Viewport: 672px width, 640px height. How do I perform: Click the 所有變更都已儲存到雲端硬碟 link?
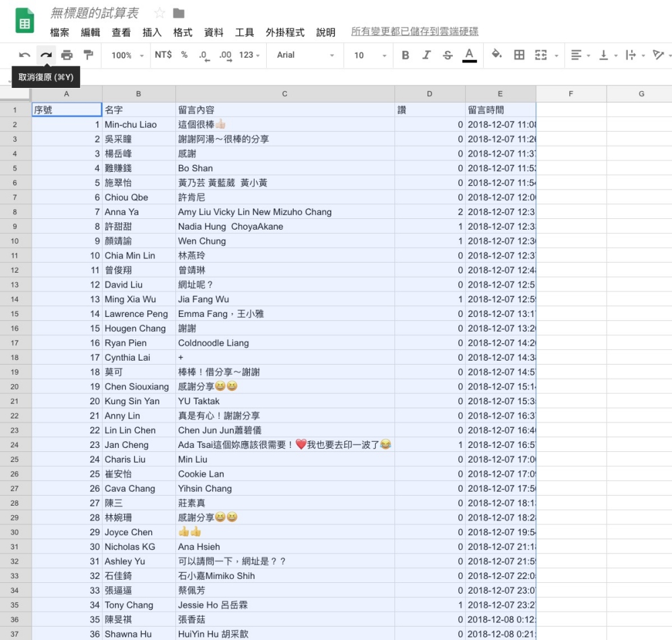(415, 32)
